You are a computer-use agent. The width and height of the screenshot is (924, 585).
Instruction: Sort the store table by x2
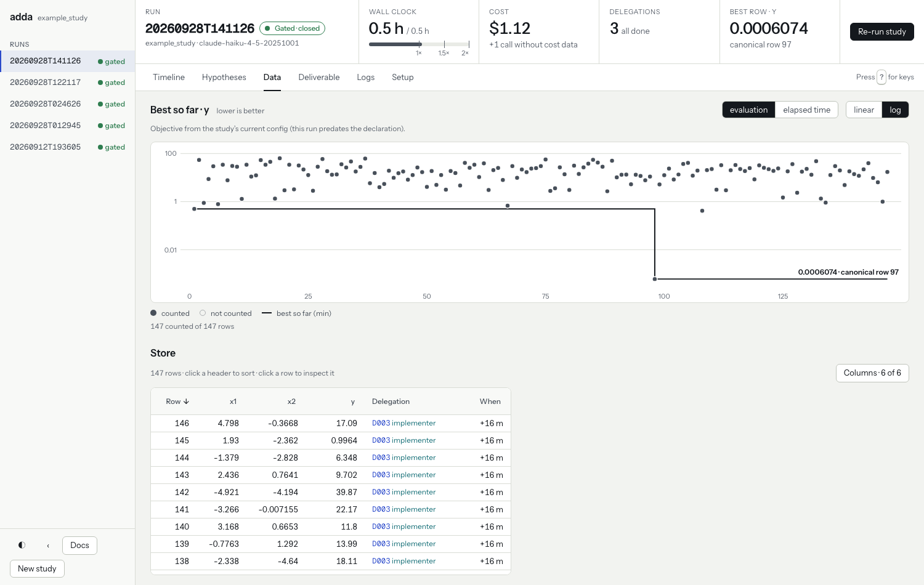coord(291,401)
